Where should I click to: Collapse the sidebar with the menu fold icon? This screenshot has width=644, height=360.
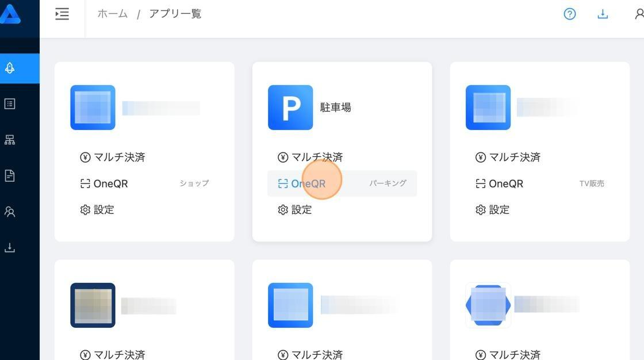pos(62,14)
